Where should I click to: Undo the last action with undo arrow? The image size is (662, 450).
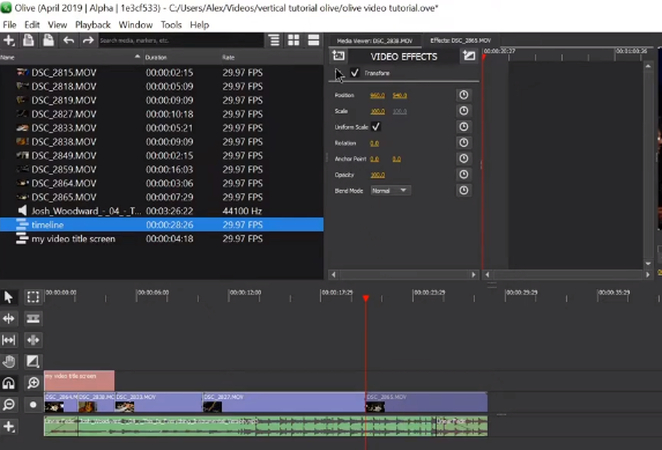[x=68, y=41]
